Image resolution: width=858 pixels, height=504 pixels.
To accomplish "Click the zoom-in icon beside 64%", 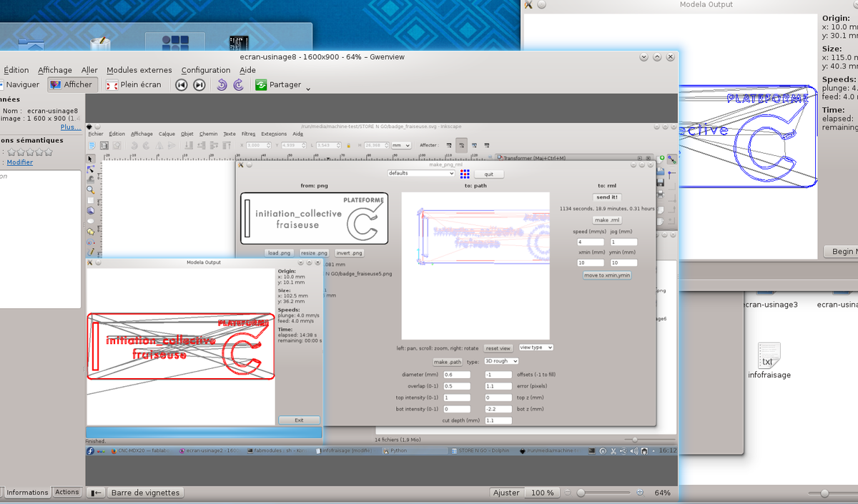I will pyautogui.click(x=639, y=493).
